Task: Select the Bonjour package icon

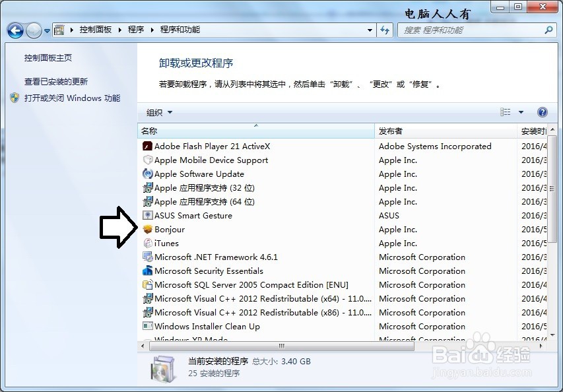Action: [x=148, y=230]
